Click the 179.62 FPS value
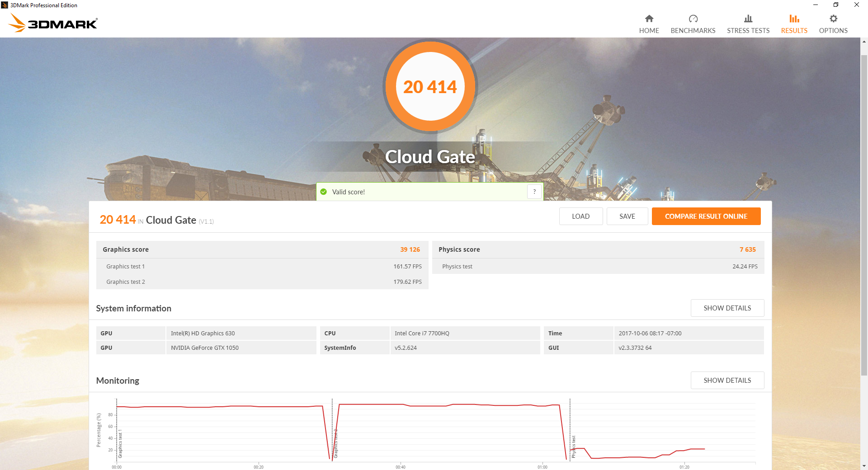Viewport: 868px width, 470px height. click(407, 282)
